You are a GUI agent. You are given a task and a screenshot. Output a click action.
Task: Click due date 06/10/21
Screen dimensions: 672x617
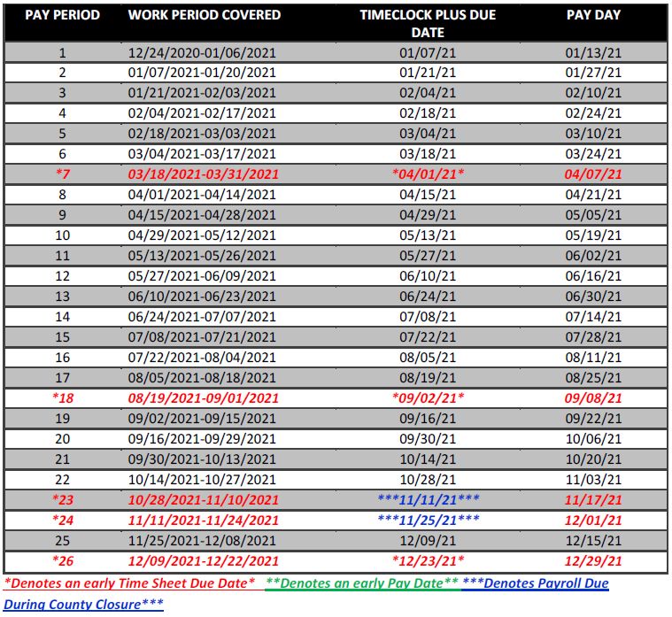point(428,276)
